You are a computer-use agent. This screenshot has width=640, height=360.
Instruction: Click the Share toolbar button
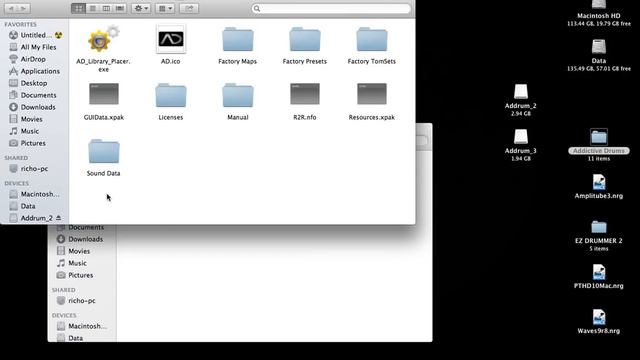click(x=189, y=8)
